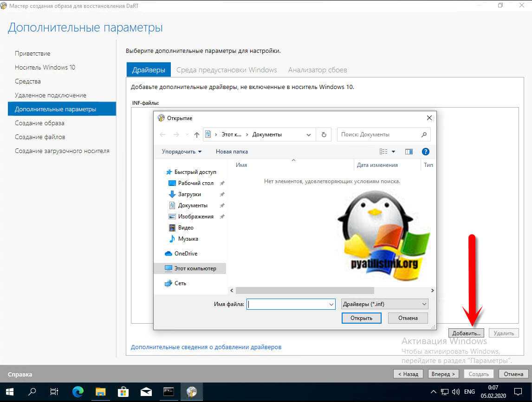Viewport: 532px width, 402px height.
Task: Toggle the preview pane icon
Action: click(409, 152)
